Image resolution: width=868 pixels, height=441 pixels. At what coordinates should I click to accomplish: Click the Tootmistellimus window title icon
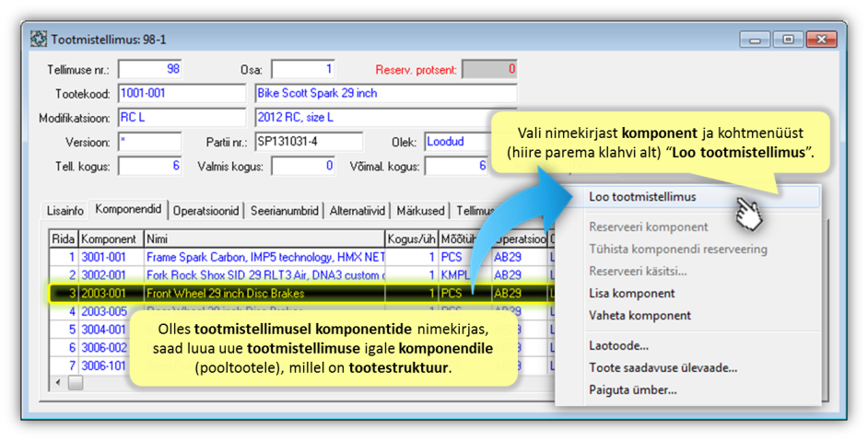[x=39, y=40]
